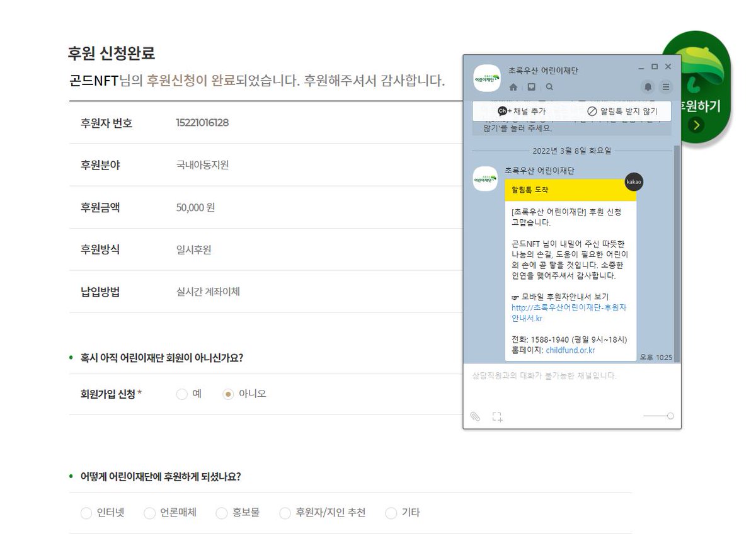The image size is (756, 548).
Task: Select 아니오 for 회원가입 신청
Action: pos(229,394)
